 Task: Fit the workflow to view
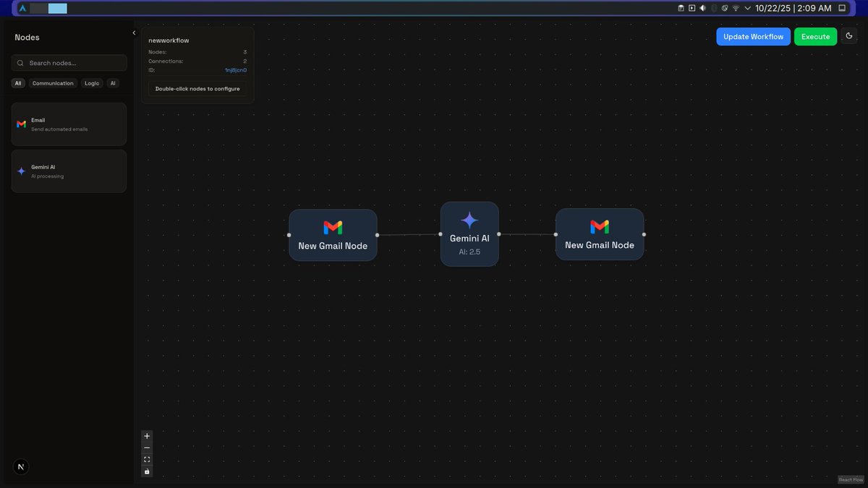[x=147, y=459]
